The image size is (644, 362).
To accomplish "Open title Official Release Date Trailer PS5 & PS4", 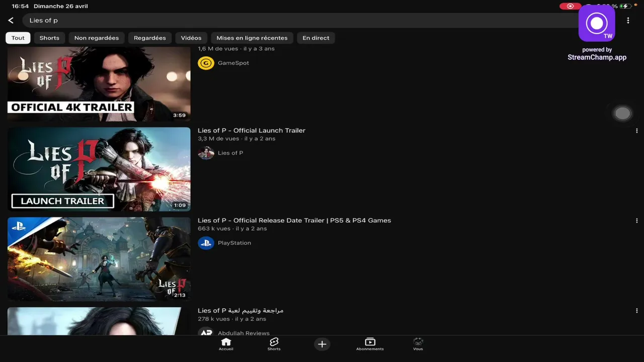I will click(x=294, y=220).
